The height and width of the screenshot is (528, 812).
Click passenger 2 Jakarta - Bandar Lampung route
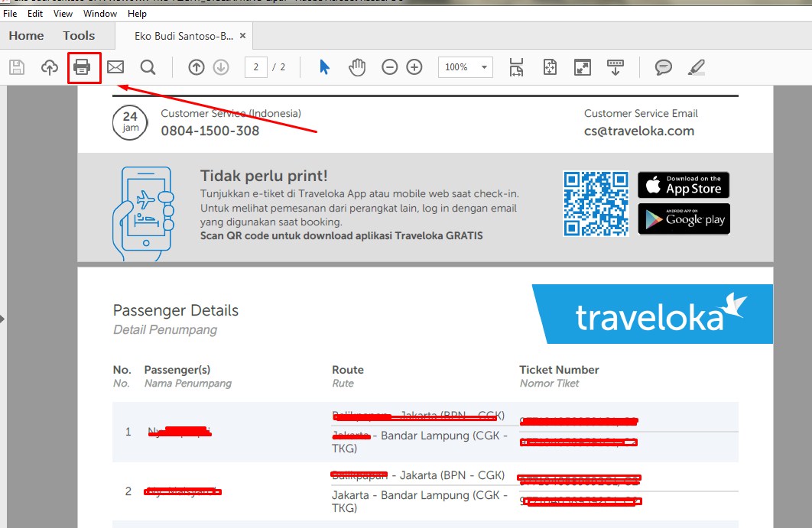click(x=420, y=501)
